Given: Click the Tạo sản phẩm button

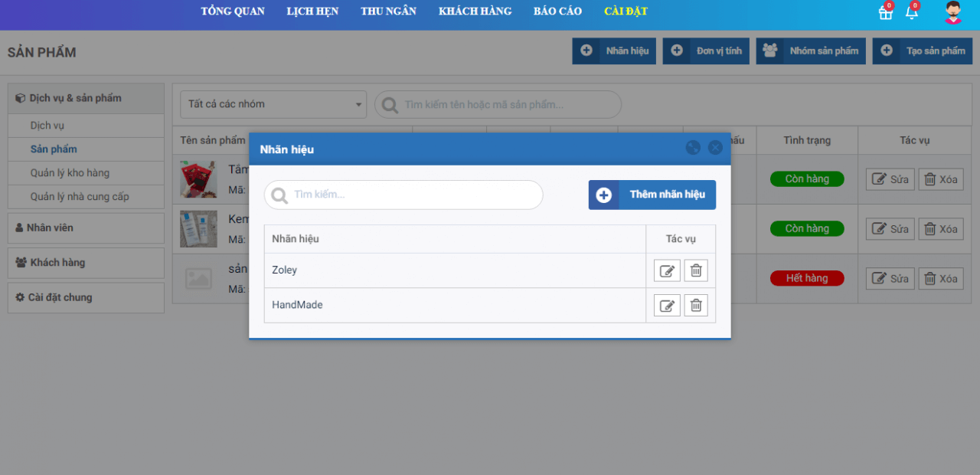Looking at the screenshot, I should click(x=922, y=51).
